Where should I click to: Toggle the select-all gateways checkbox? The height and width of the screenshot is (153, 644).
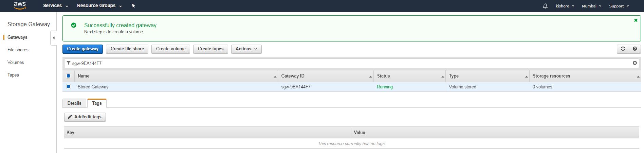click(x=68, y=76)
